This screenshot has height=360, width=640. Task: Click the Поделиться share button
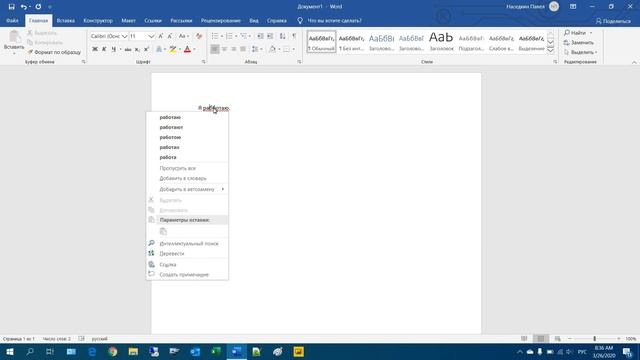(x=613, y=21)
